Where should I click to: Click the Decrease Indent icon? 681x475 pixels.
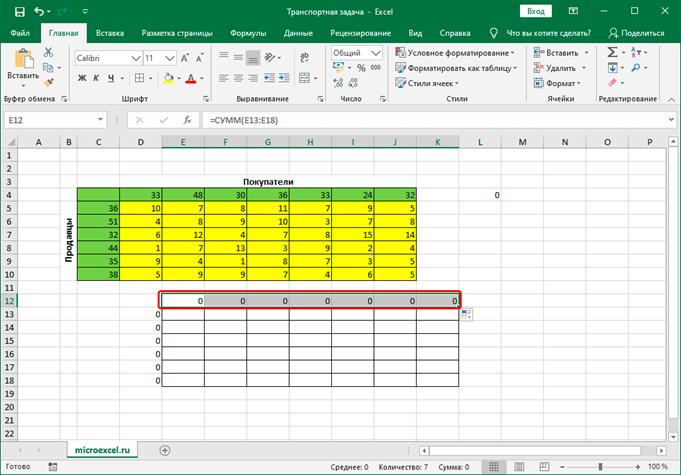(x=269, y=78)
